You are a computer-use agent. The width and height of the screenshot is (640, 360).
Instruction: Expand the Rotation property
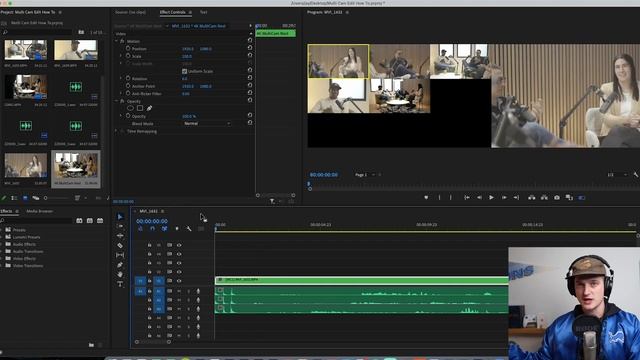click(121, 78)
